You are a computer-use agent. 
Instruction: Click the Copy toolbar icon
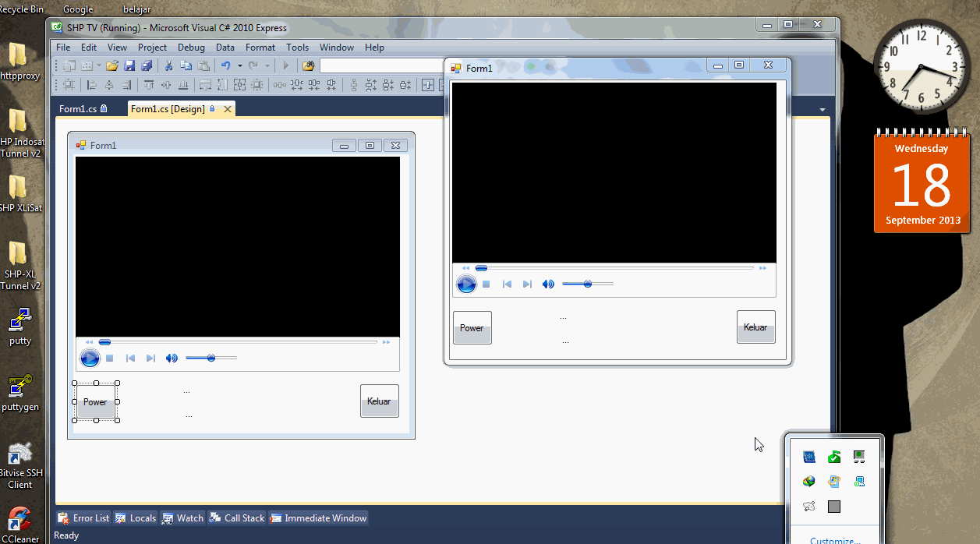(x=186, y=66)
